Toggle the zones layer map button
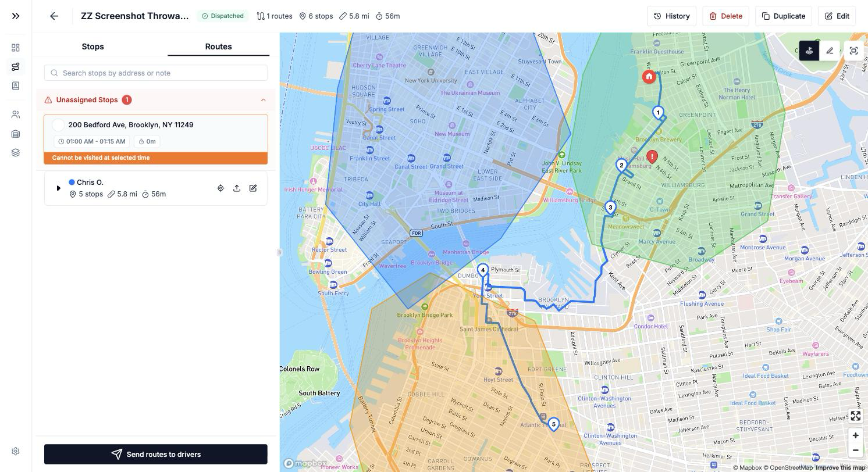The image size is (868, 472). pyautogui.click(x=809, y=51)
